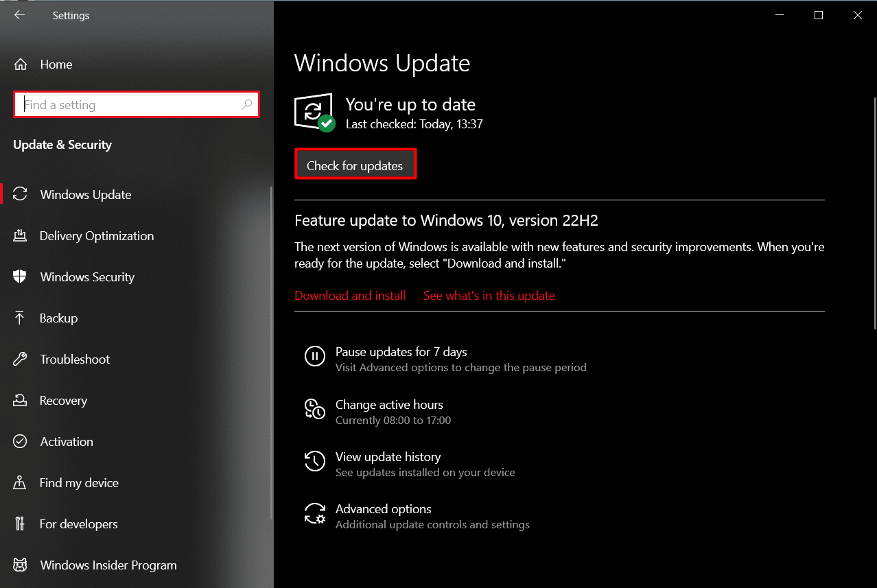Image resolution: width=877 pixels, height=588 pixels.
Task: Click the Find a setting search field
Action: click(137, 105)
